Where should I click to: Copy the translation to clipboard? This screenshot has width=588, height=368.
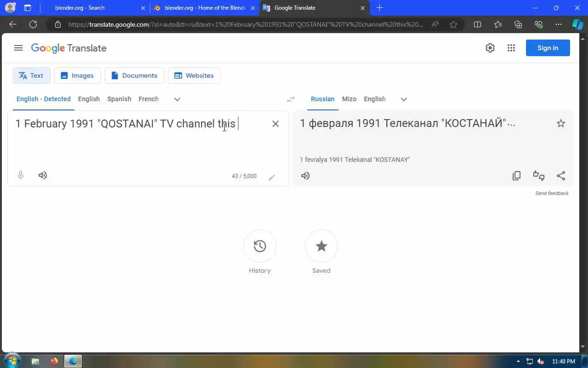pos(517,176)
